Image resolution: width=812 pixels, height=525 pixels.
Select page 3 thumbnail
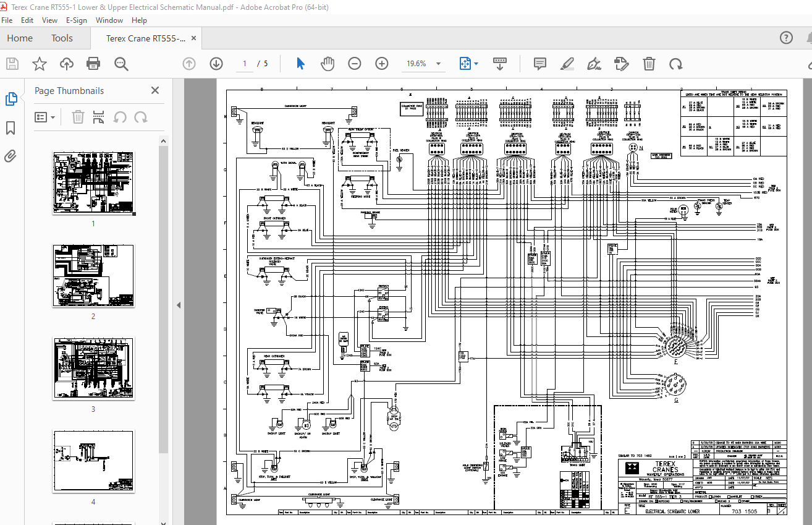click(x=93, y=369)
